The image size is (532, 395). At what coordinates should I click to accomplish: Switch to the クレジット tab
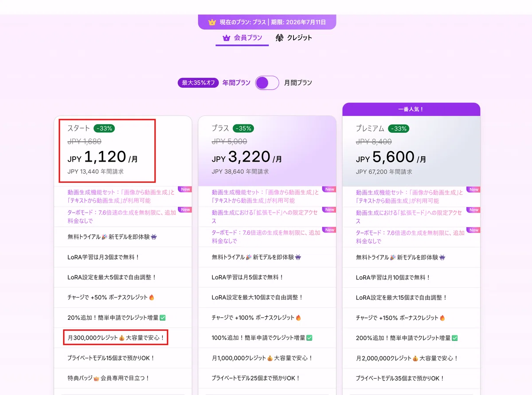[x=293, y=38]
